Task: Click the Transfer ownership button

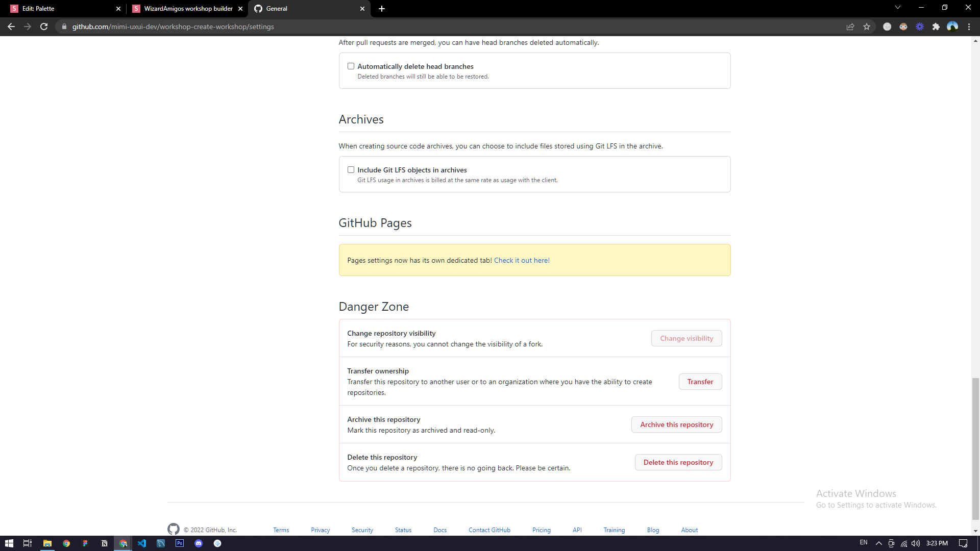Action: 700,382
